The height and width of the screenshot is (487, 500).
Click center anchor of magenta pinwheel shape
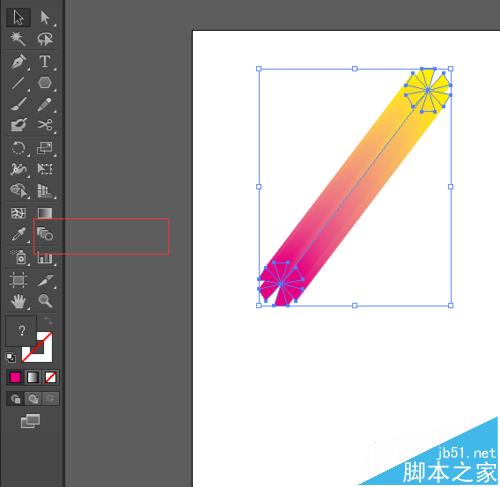[x=281, y=284]
